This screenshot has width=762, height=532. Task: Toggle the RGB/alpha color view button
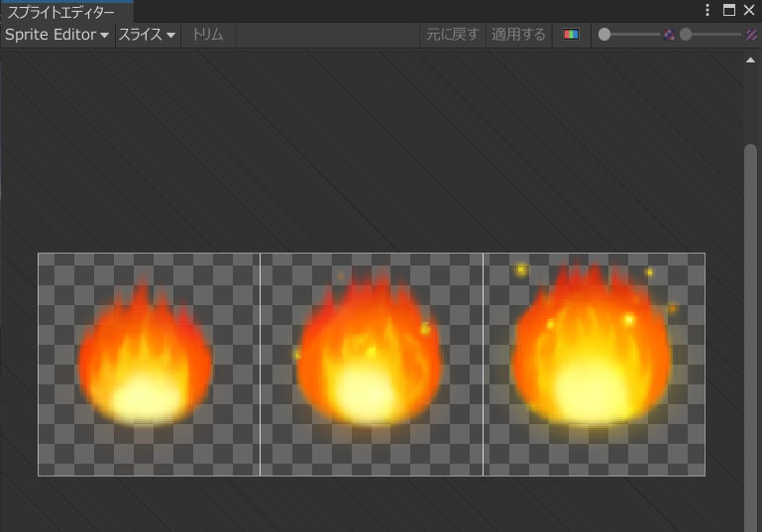571,35
